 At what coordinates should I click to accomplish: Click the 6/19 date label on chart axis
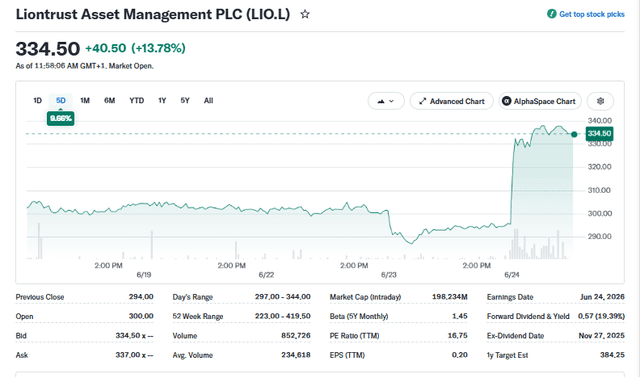click(144, 275)
